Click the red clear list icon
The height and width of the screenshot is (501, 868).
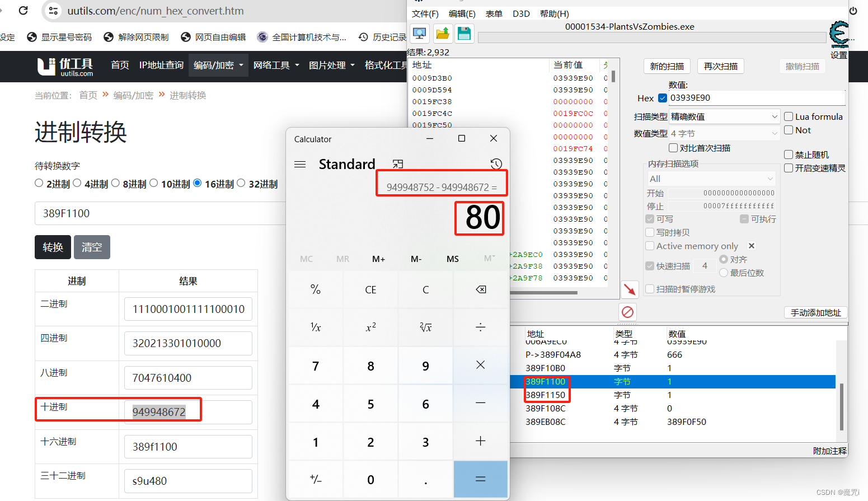pyautogui.click(x=627, y=312)
